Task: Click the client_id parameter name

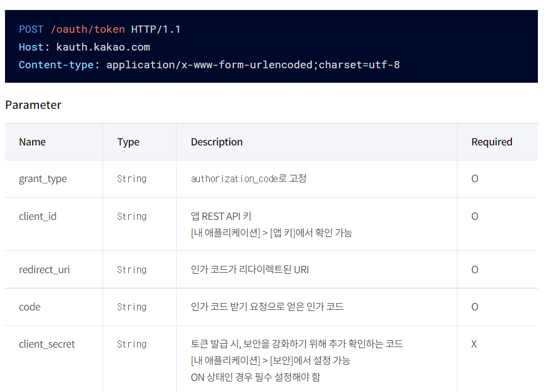Action: (37, 217)
